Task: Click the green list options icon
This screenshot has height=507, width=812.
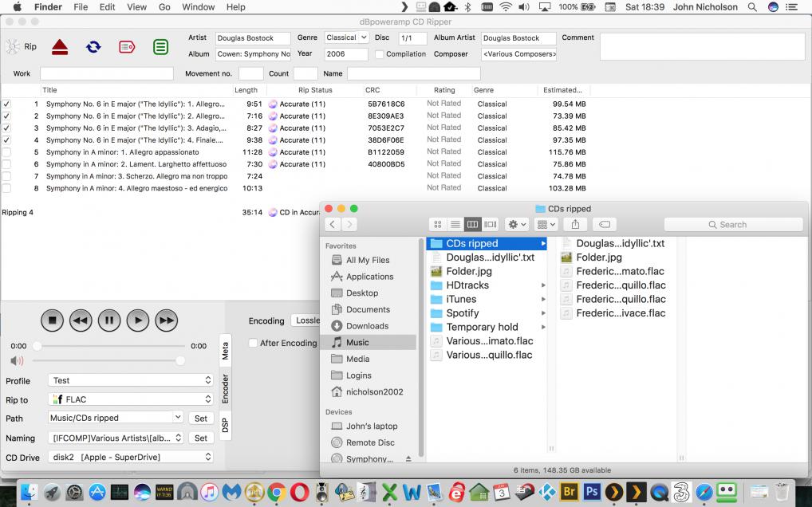Action: 160,47
